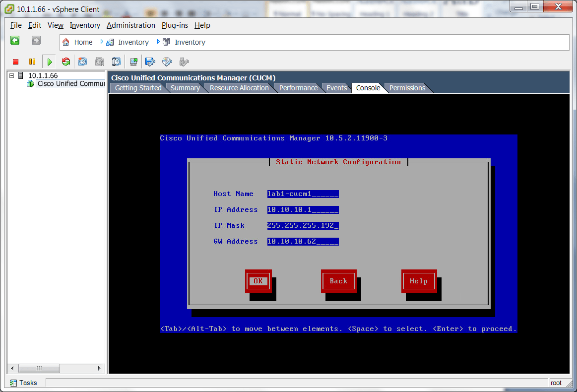Viewport: 577px width, 392px height.
Task: Click the tree scrollbar right arrow
Action: point(99,369)
